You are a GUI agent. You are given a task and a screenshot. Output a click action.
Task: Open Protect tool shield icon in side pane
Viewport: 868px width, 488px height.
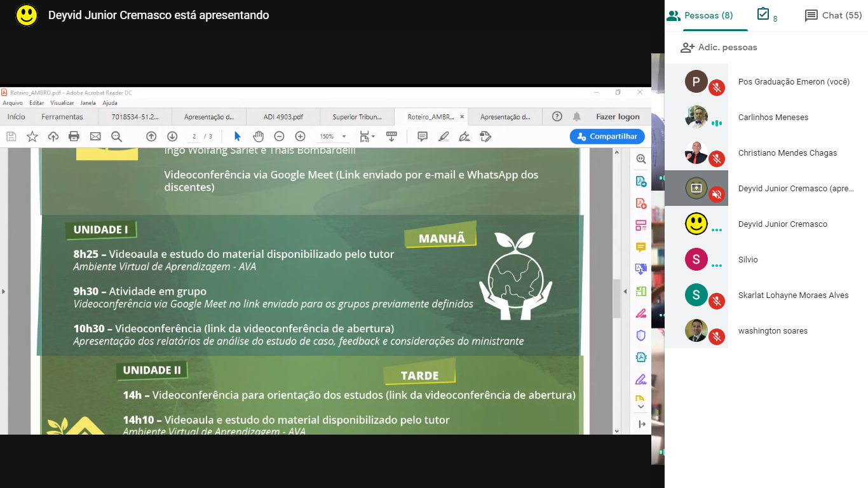[x=641, y=335]
